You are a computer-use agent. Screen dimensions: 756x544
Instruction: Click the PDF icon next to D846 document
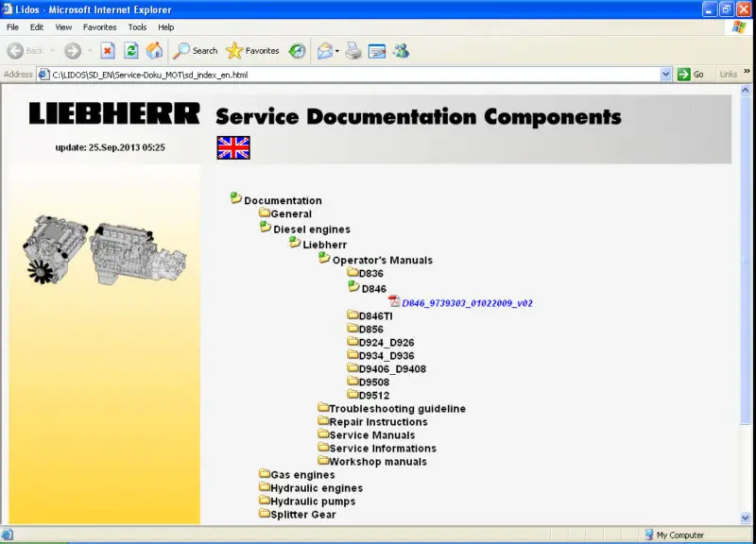[x=394, y=301]
